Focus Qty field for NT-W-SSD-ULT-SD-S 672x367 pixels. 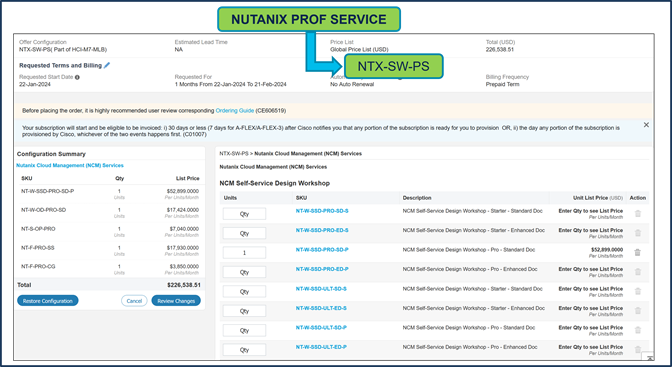click(x=244, y=292)
